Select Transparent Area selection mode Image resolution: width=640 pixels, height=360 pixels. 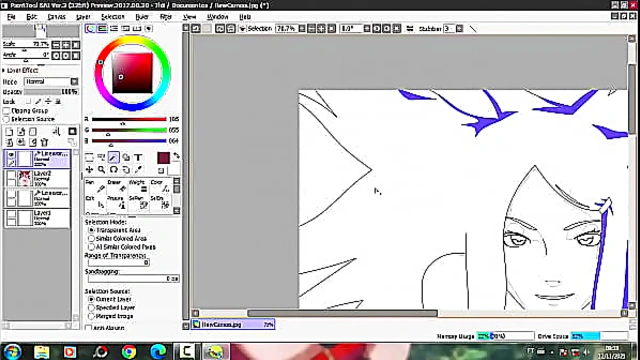click(91, 230)
